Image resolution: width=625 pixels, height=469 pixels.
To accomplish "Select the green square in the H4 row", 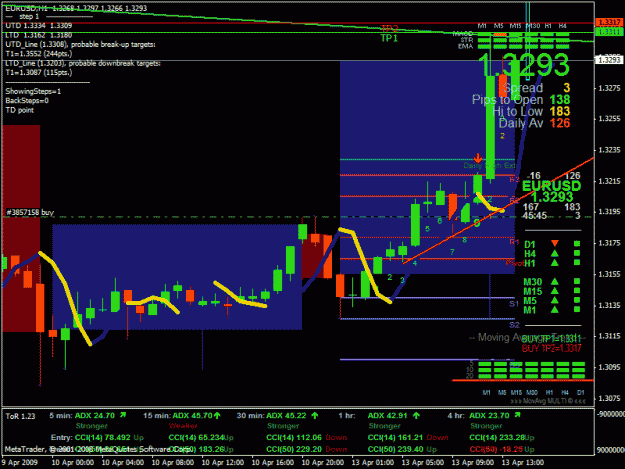I will pos(577,253).
